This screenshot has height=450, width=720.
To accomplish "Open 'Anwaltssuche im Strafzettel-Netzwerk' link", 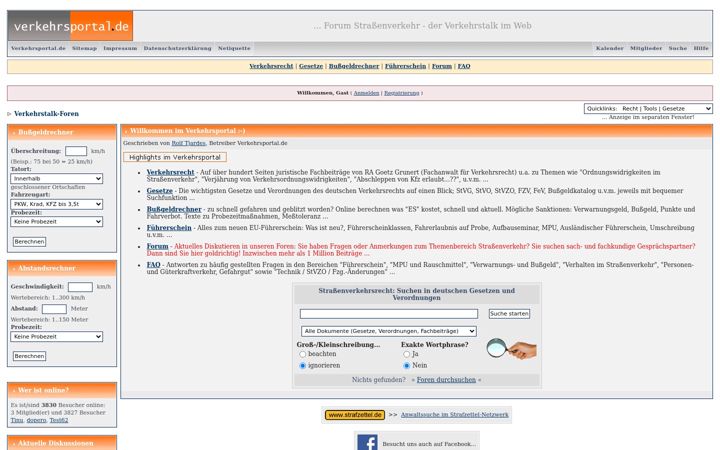I will [x=455, y=415].
